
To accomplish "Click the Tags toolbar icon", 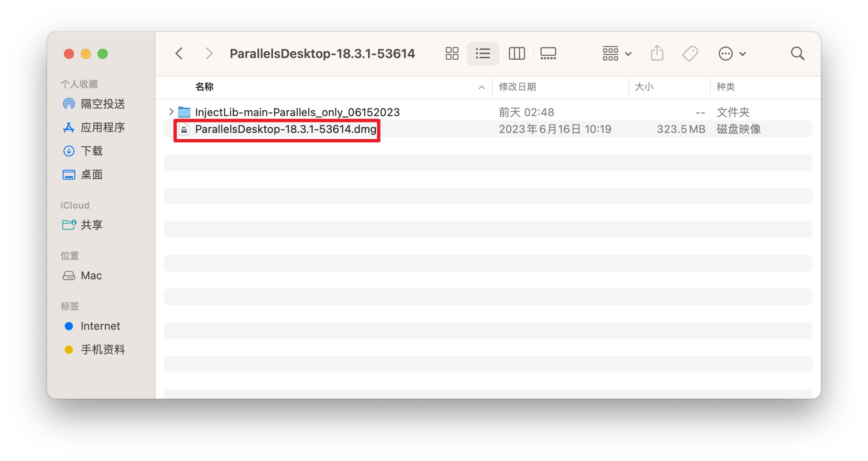I will click(690, 53).
